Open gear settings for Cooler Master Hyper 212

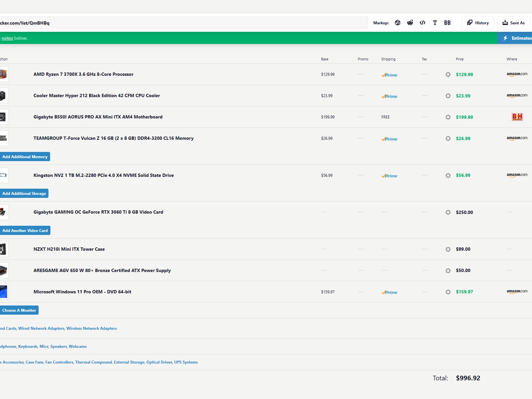click(x=448, y=96)
